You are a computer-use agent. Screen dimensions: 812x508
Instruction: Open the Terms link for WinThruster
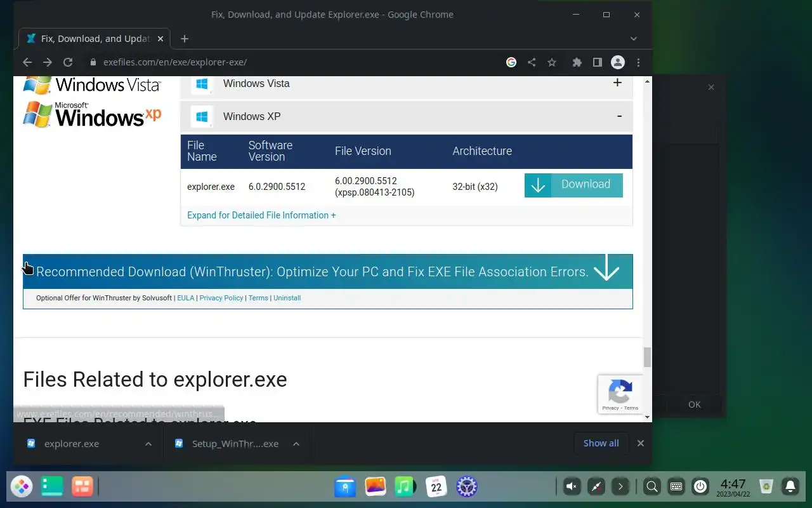pos(258,298)
